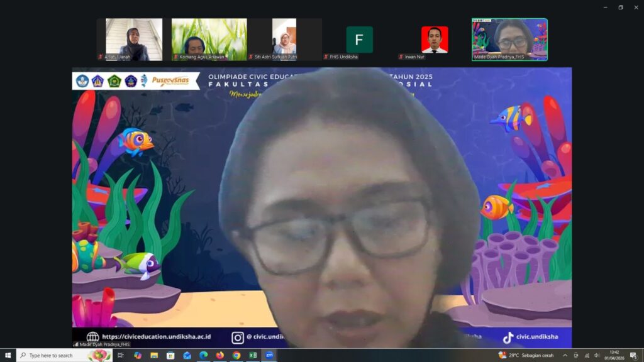The height and width of the screenshot is (362, 644).
Task: Select Irwan Nur's video thumbnail
Action: coord(435,40)
